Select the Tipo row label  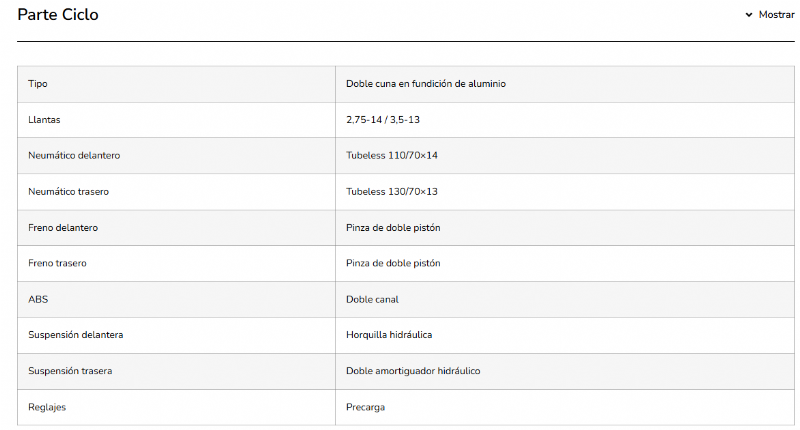(38, 84)
